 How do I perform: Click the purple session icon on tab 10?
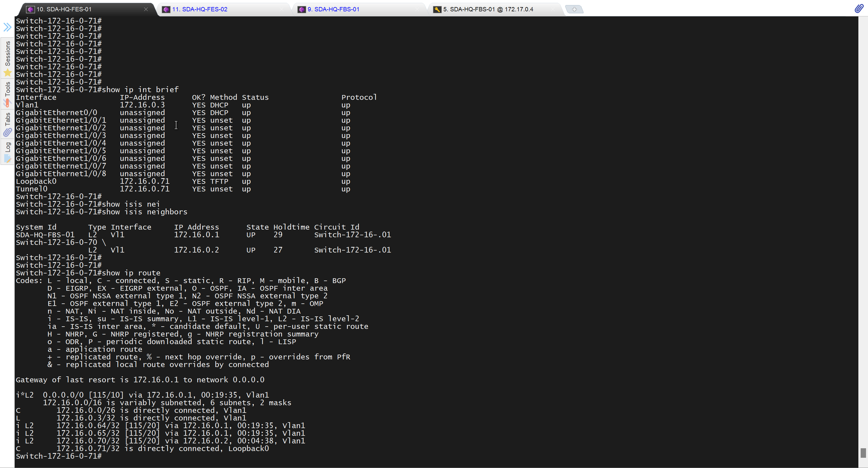point(30,9)
